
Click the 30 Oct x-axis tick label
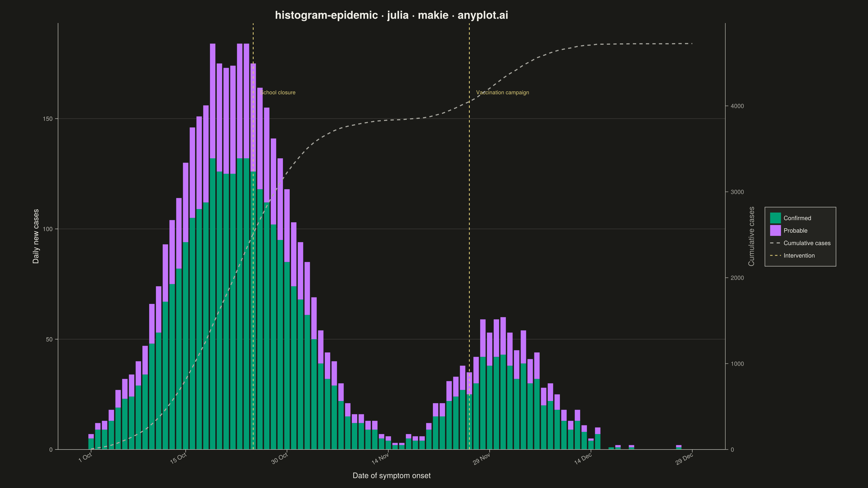coord(280,458)
